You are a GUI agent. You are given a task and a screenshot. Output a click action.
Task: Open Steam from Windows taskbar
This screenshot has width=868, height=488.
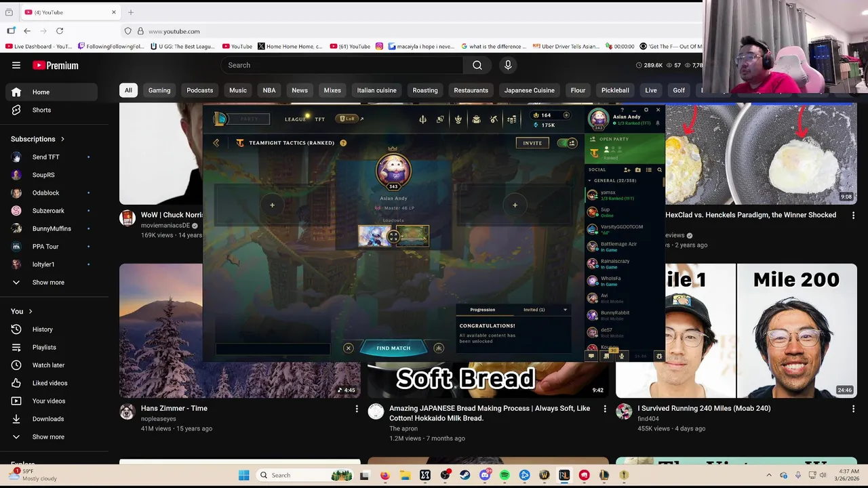click(465, 475)
